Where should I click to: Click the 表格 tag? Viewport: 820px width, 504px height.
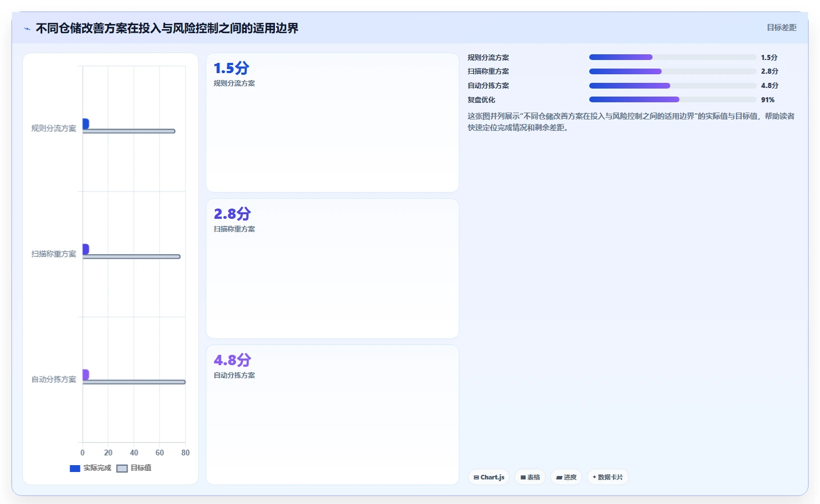tap(530, 477)
